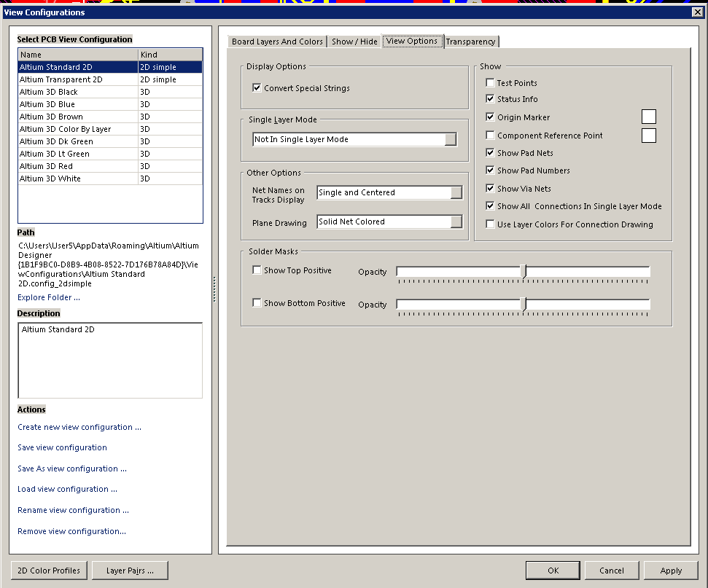708x588 pixels.
Task: Click Save As view configuration link
Action: coord(72,469)
